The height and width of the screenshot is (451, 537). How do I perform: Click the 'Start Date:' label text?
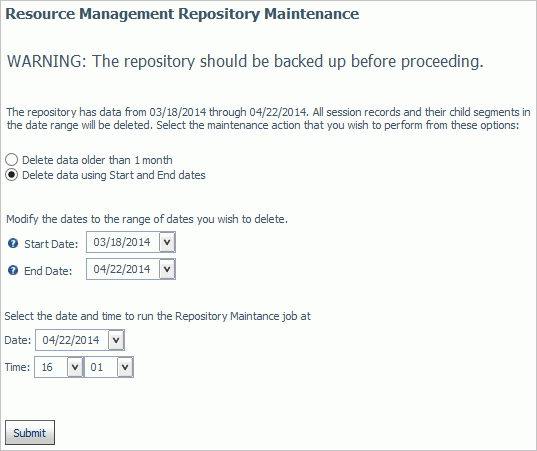pos(51,244)
